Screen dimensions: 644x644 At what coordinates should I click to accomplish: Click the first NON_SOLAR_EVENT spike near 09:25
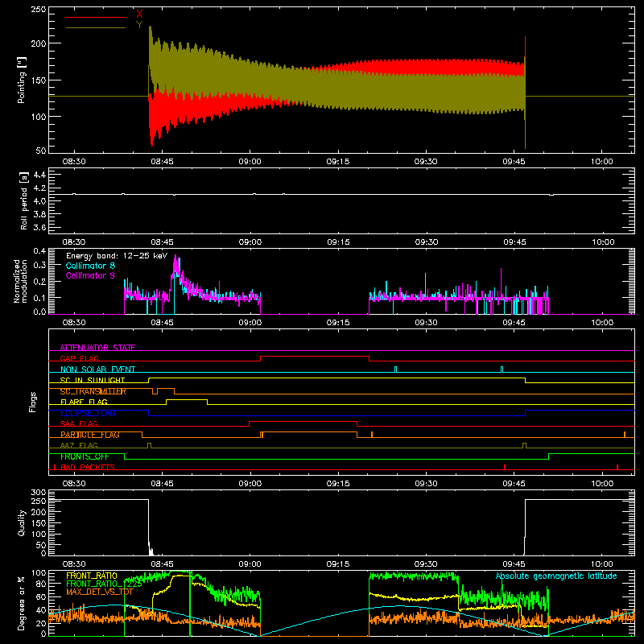pos(395,369)
